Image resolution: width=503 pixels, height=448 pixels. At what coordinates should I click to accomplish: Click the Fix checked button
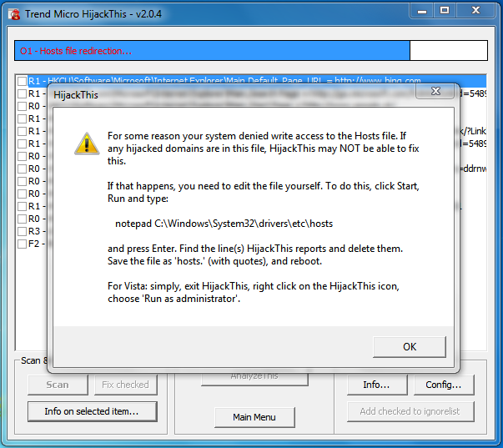click(125, 385)
